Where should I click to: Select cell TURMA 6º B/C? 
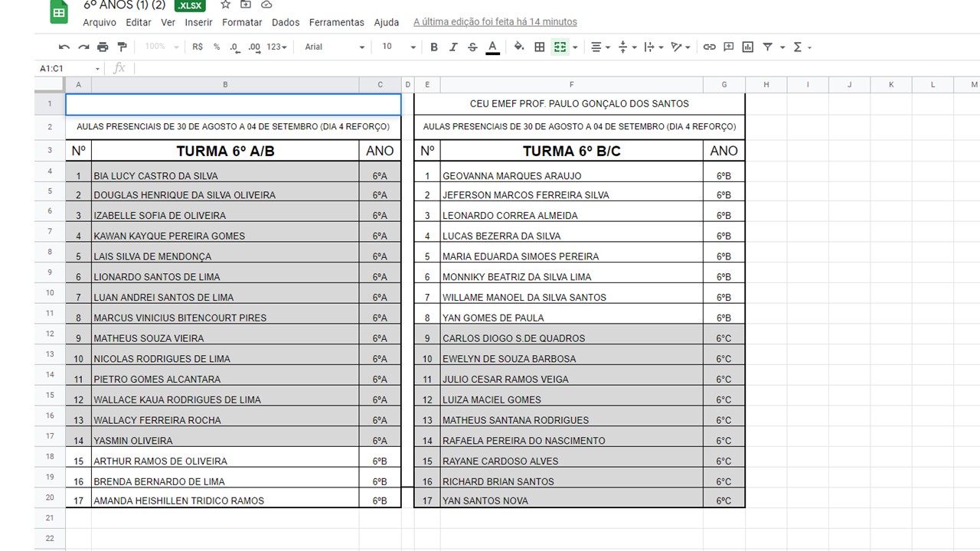[572, 151]
